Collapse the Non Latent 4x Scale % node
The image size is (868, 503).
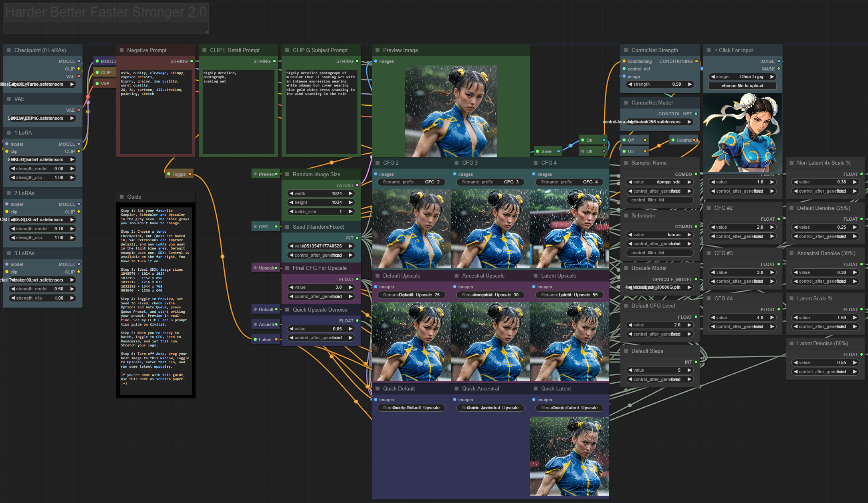[791, 163]
